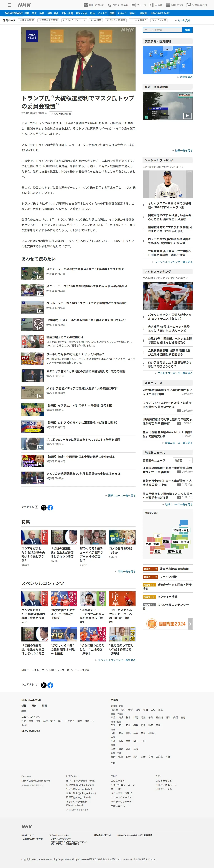Click the video icon on ブラジル SNSのX item

[x=179, y=411]
